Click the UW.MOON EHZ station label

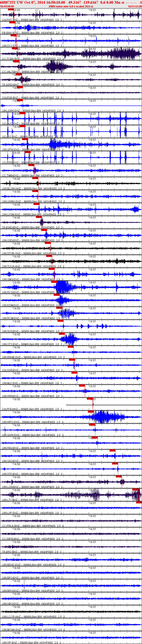(11, 630)
